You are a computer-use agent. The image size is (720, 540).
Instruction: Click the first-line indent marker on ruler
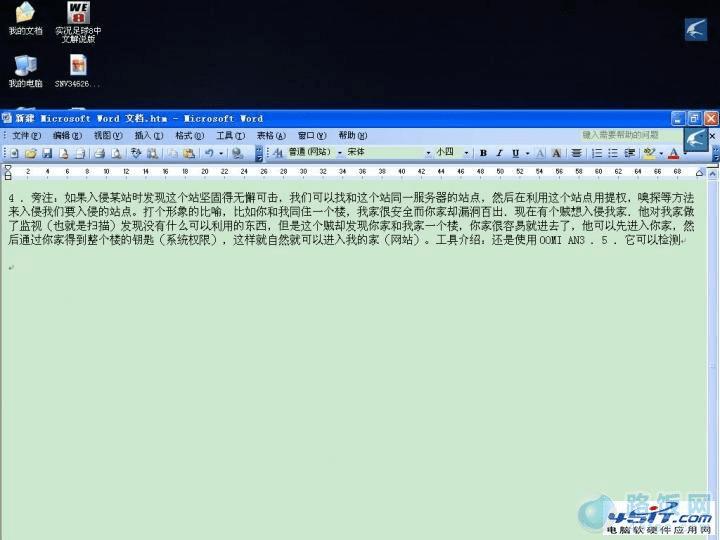[x=8, y=168]
